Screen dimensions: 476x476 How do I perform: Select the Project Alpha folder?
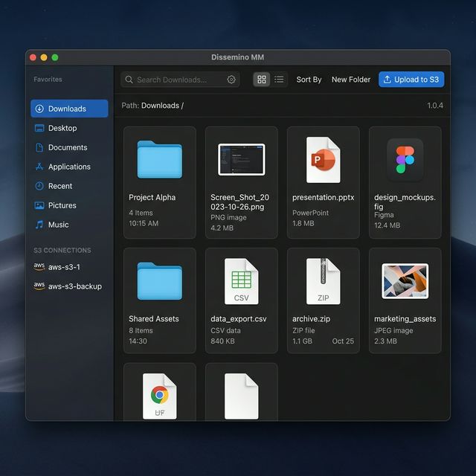(160, 182)
